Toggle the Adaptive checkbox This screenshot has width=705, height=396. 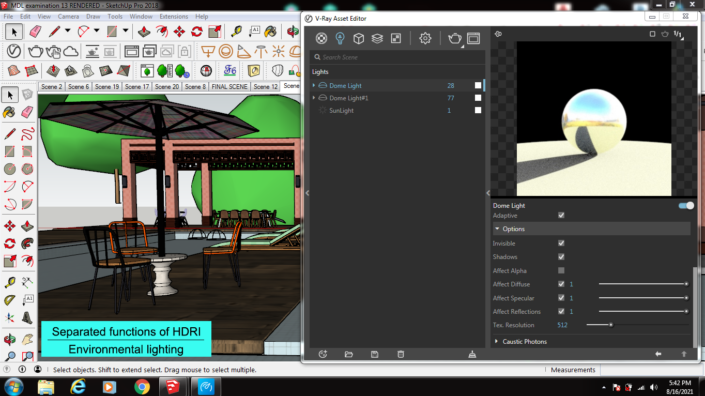(561, 215)
